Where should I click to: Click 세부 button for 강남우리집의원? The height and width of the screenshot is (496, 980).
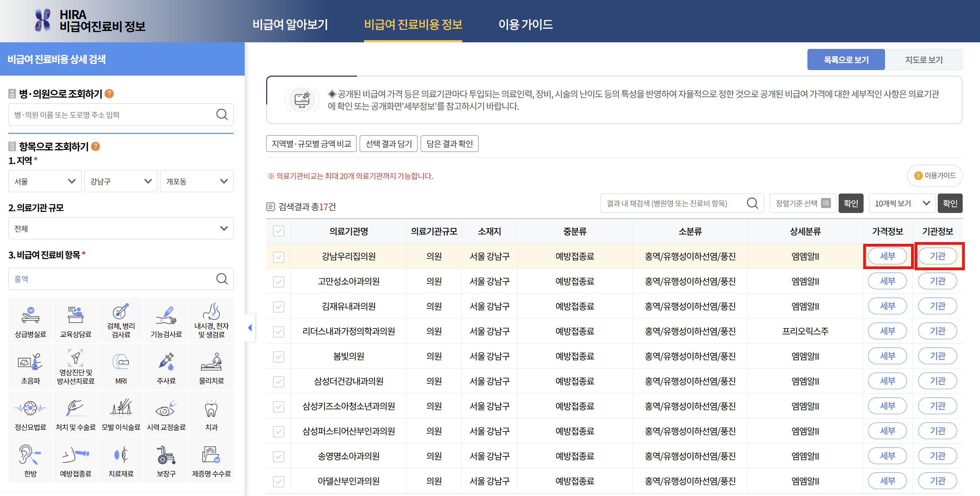coord(887,256)
